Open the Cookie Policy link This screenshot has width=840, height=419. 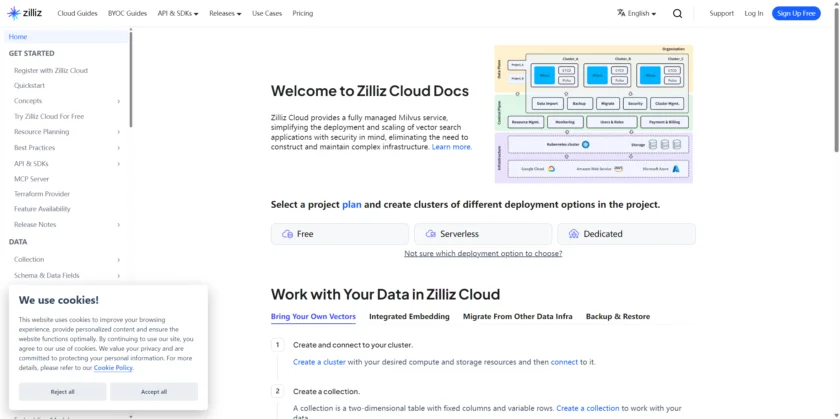[113, 368]
